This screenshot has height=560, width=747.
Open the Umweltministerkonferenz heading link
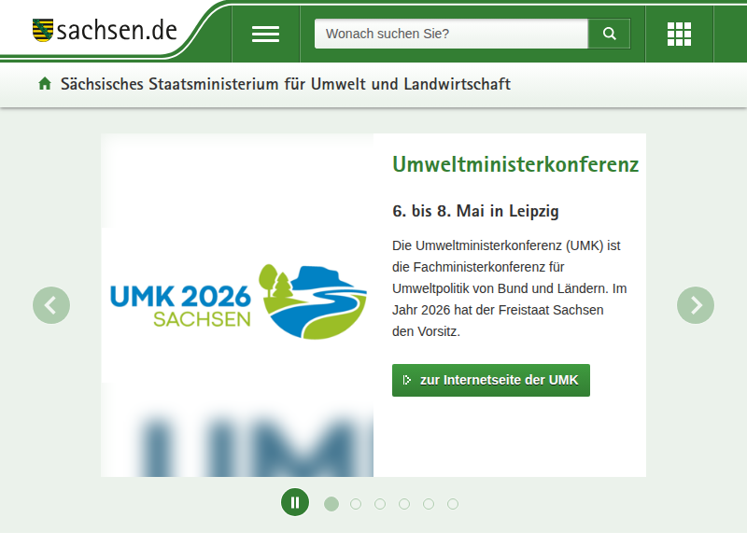[x=515, y=165]
